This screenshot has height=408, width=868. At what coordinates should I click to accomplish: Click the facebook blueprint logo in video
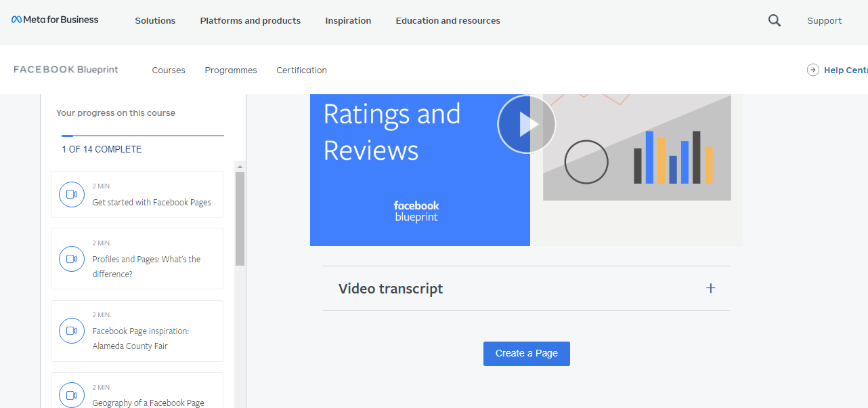[416, 211]
